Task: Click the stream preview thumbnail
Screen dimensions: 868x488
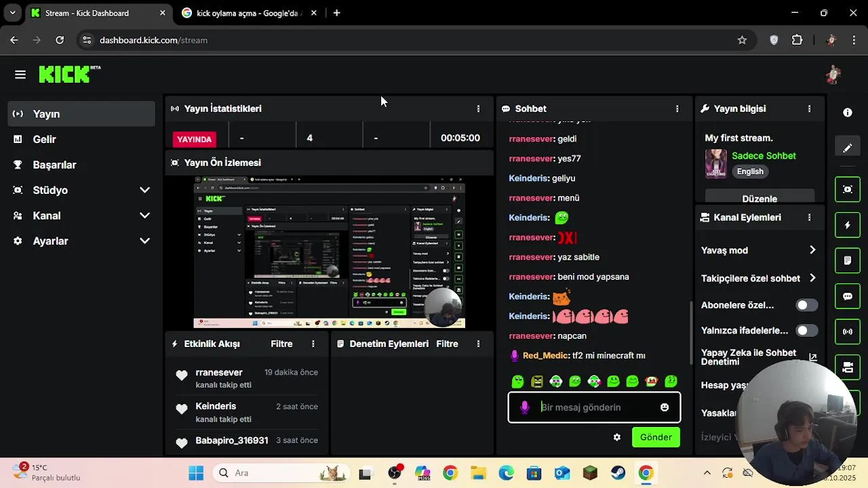Action: click(330, 253)
